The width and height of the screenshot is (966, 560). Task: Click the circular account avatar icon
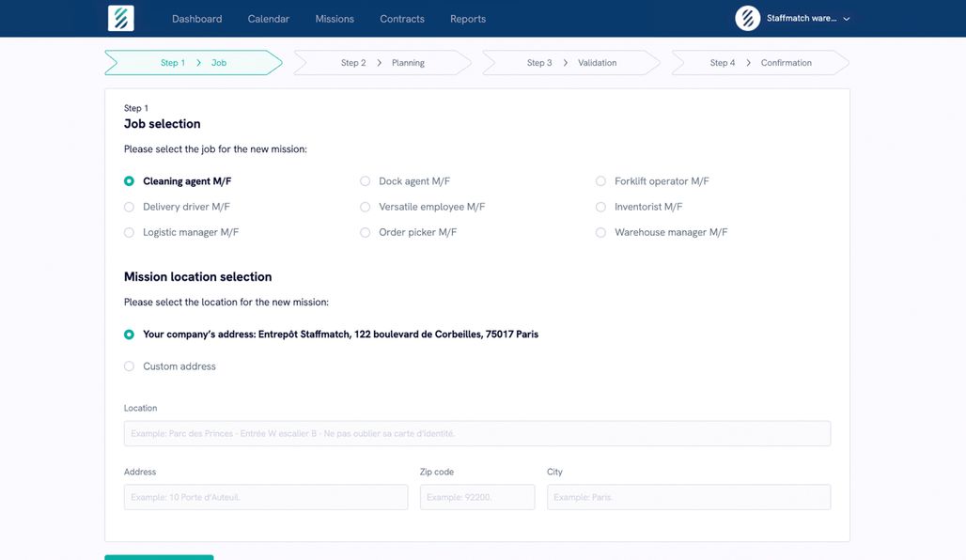tap(747, 18)
